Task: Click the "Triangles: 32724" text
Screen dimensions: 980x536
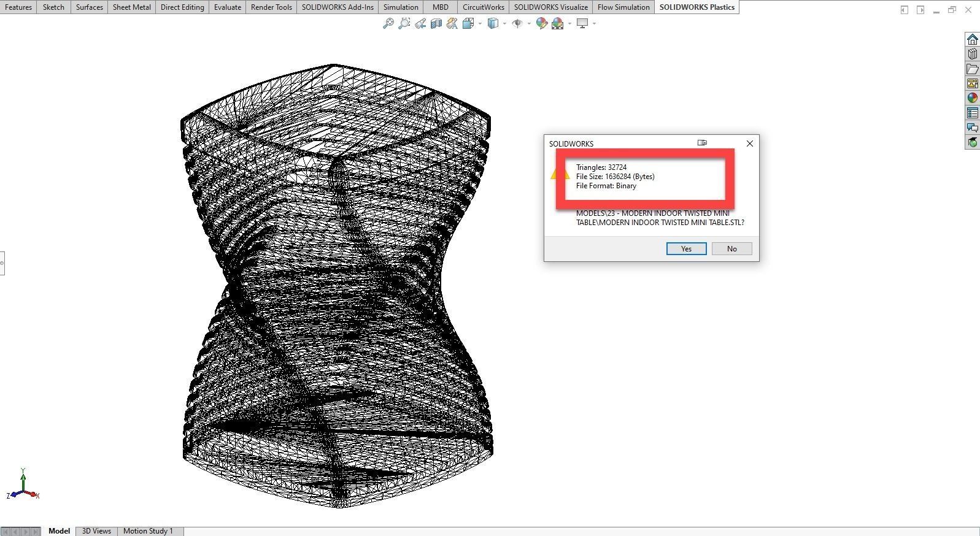Action: tap(601, 167)
